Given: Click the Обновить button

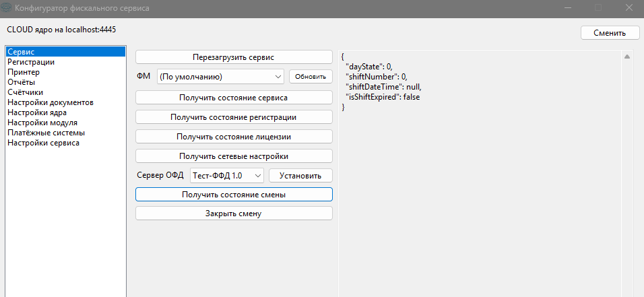Looking at the screenshot, I should (x=311, y=76).
